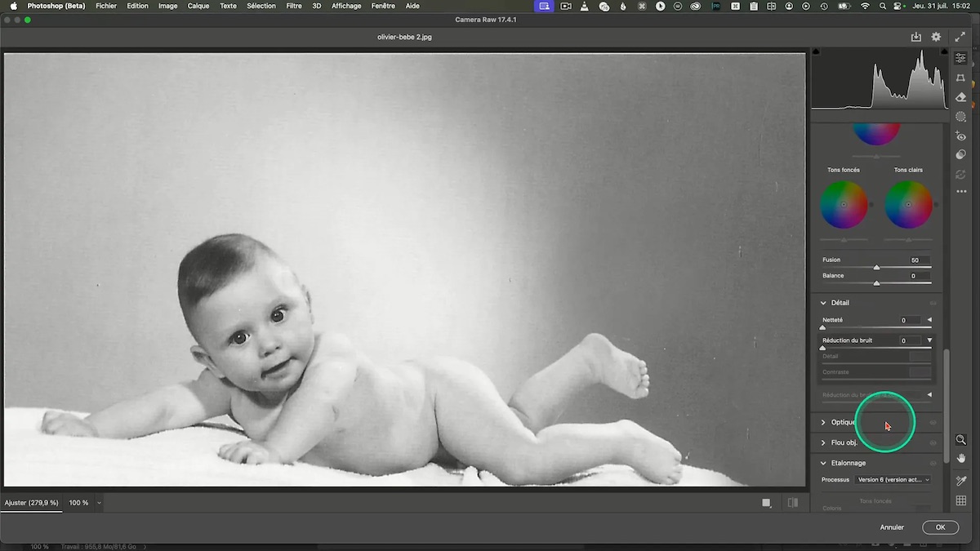Screen dimensions: 980x551
Task: Click the save image download icon
Action: pos(916,37)
